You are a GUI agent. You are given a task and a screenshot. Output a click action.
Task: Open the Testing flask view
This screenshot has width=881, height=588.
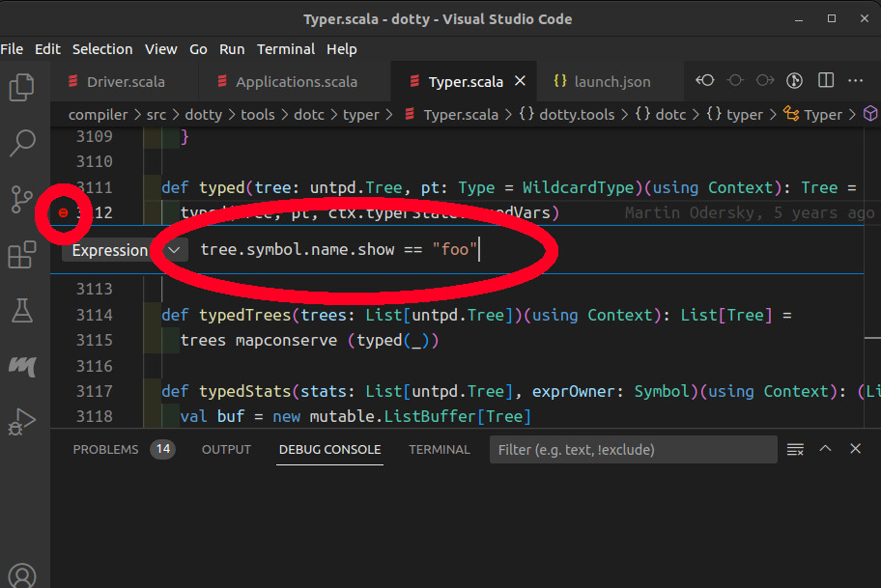click(x=22, y=311)
